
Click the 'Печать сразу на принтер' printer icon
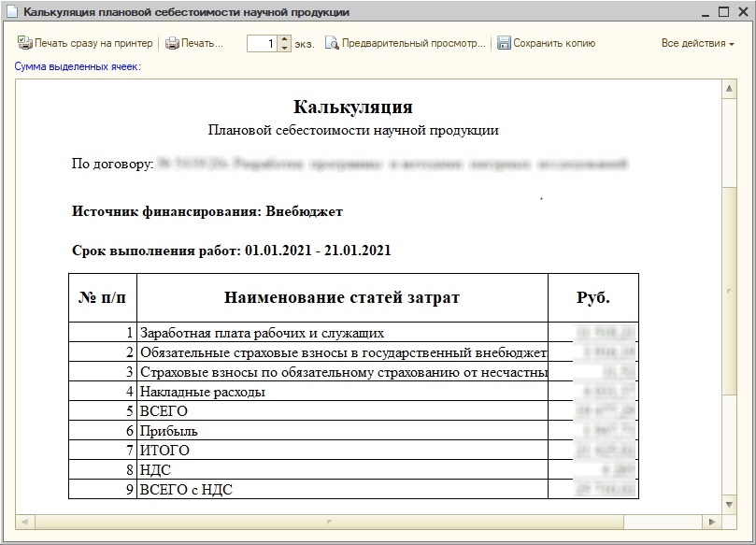point(24,43)
